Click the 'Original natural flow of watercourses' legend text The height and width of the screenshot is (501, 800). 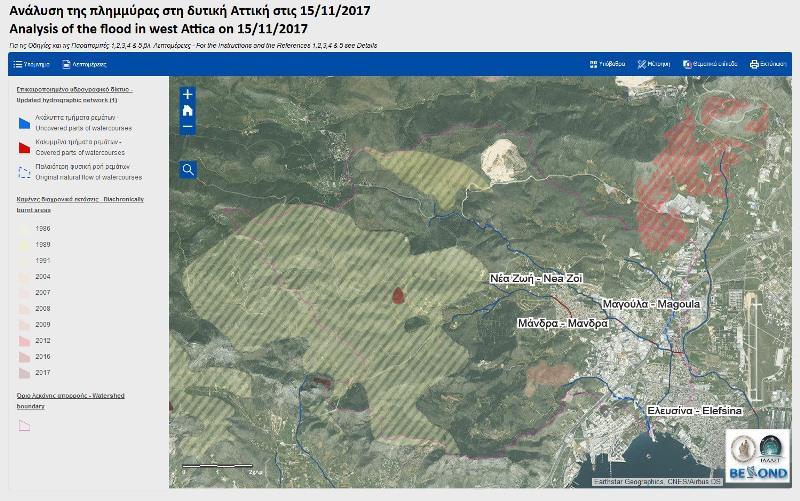tap(89, 178)
